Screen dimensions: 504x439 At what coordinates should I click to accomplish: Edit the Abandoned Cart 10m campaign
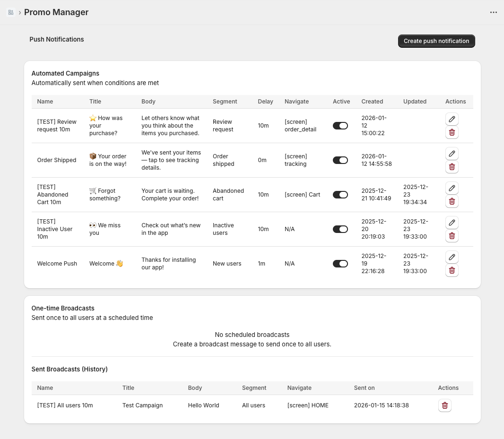click(452, 188)
